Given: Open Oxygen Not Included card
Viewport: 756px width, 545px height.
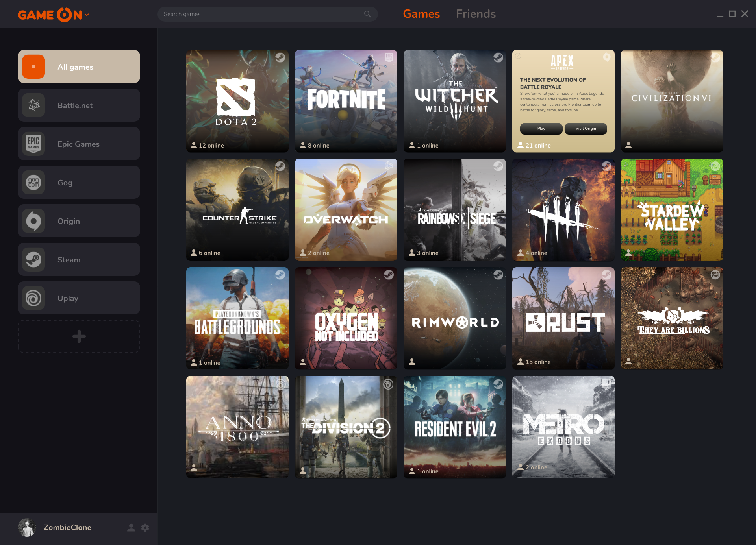Looking at the screenshot, I should click(346, 318).
